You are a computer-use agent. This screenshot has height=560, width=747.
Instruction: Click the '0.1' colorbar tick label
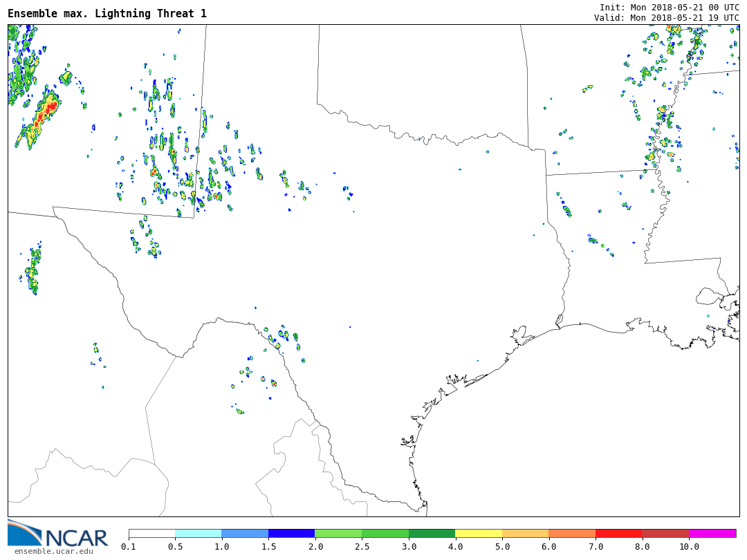coord(129,547)
